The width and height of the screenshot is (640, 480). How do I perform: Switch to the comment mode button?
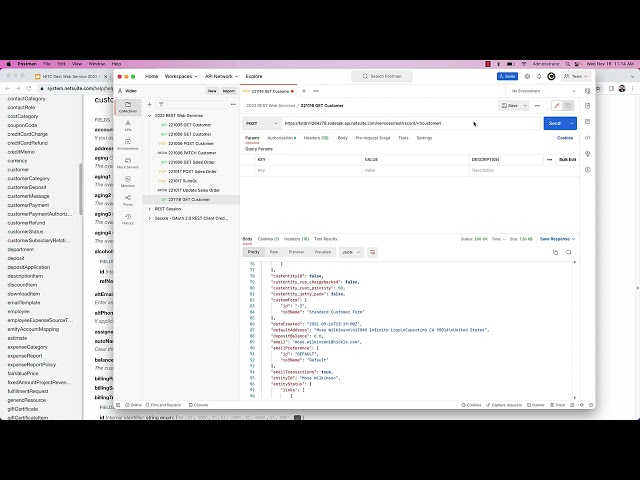(x=568, y=106)
